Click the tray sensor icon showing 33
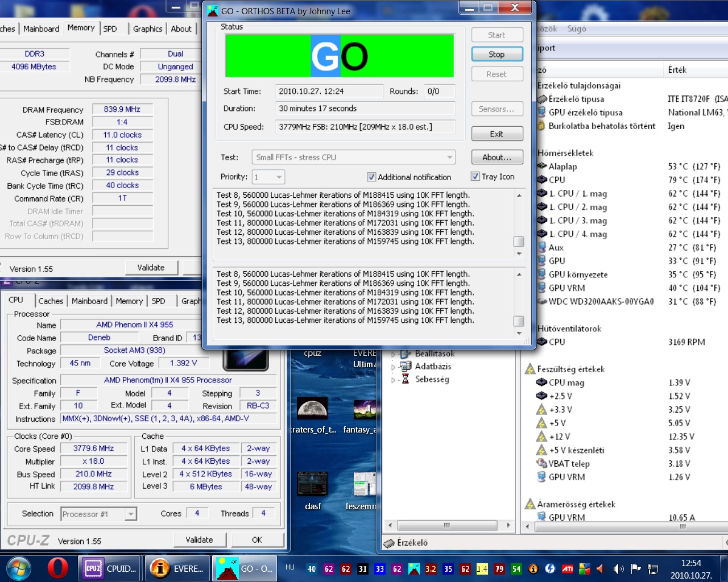 380,568
